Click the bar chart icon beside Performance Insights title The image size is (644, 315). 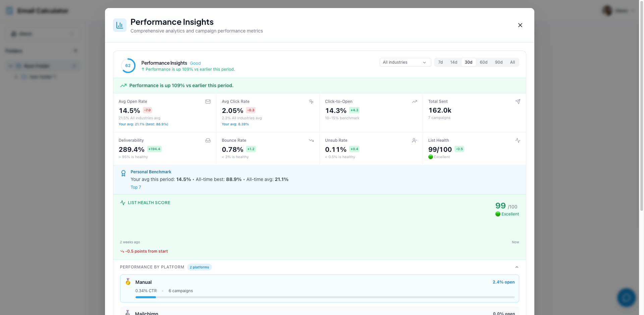point(120,25)
